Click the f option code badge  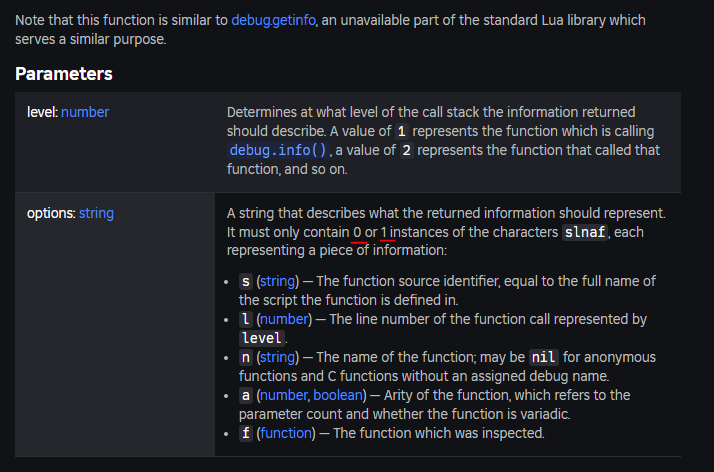point(246,433)
